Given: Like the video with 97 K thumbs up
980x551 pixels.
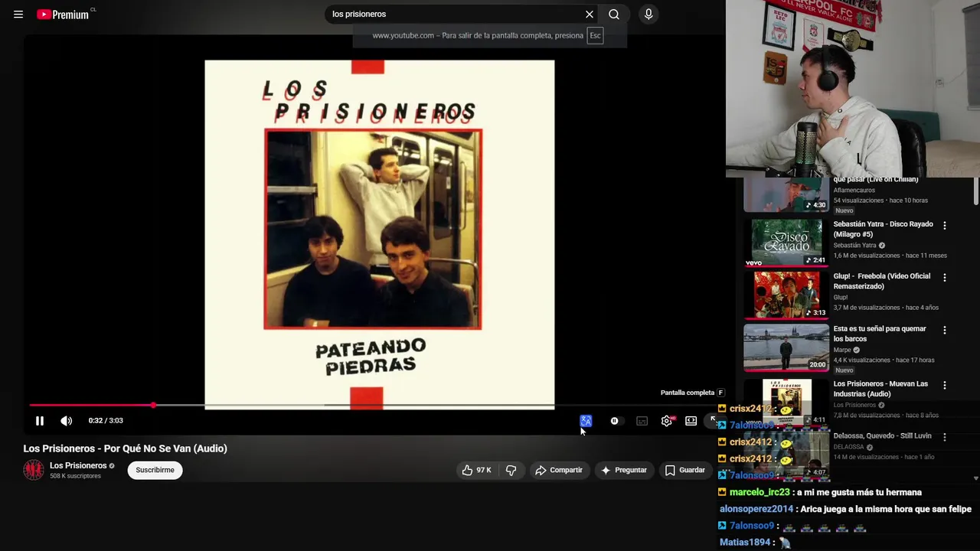Looking at the screenshot, I should (475, 470).
